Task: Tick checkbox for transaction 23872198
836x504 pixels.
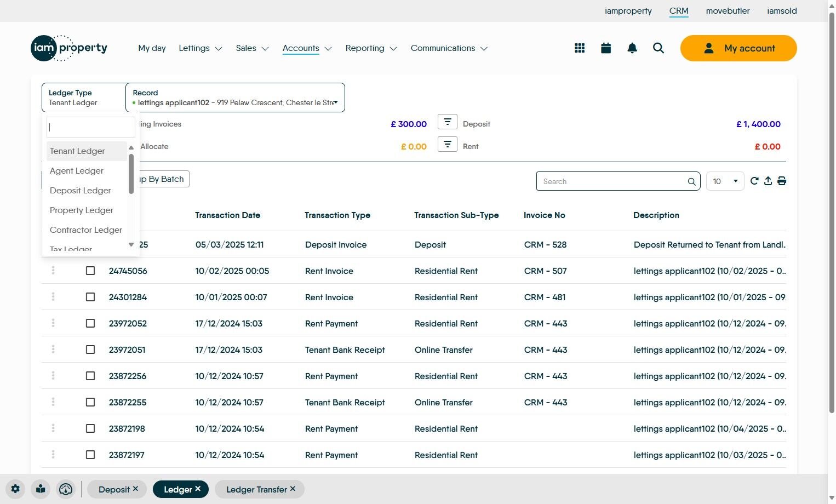Action: [90, 428]
